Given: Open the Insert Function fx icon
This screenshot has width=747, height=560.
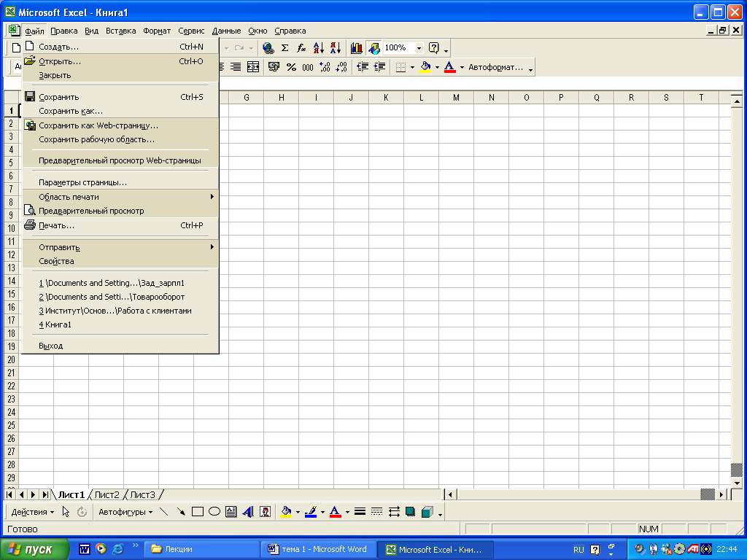Looking at the screenshot, I should click(x=301, y=47).
